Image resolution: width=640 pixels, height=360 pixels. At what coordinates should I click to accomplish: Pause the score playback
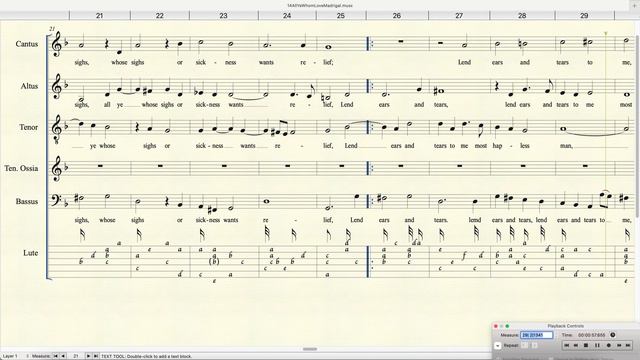(597, 345)
